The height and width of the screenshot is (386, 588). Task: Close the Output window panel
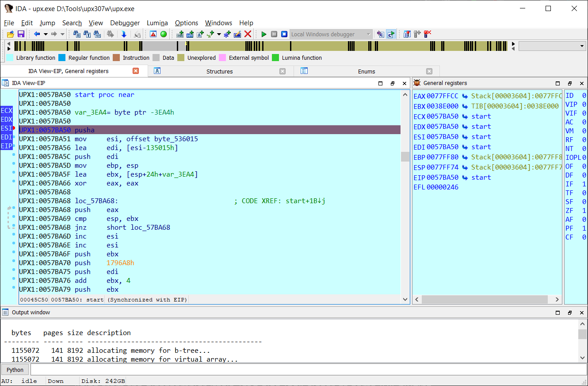coord(581,313)
